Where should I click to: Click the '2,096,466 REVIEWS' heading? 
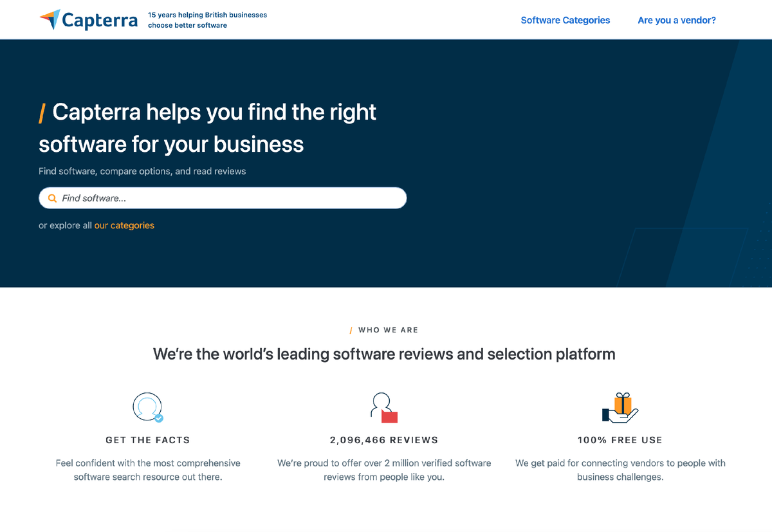coord(384,440)
